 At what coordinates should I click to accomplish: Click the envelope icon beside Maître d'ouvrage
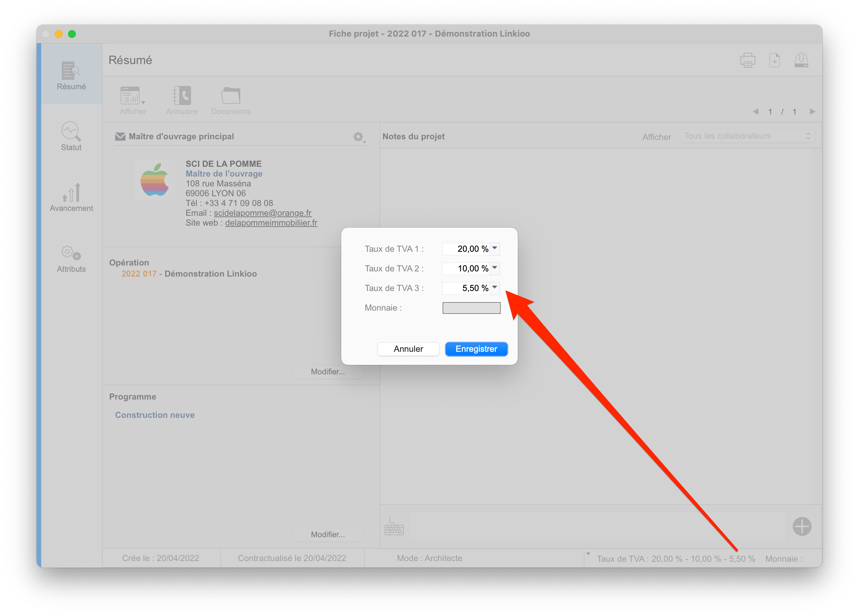(120, 136)
